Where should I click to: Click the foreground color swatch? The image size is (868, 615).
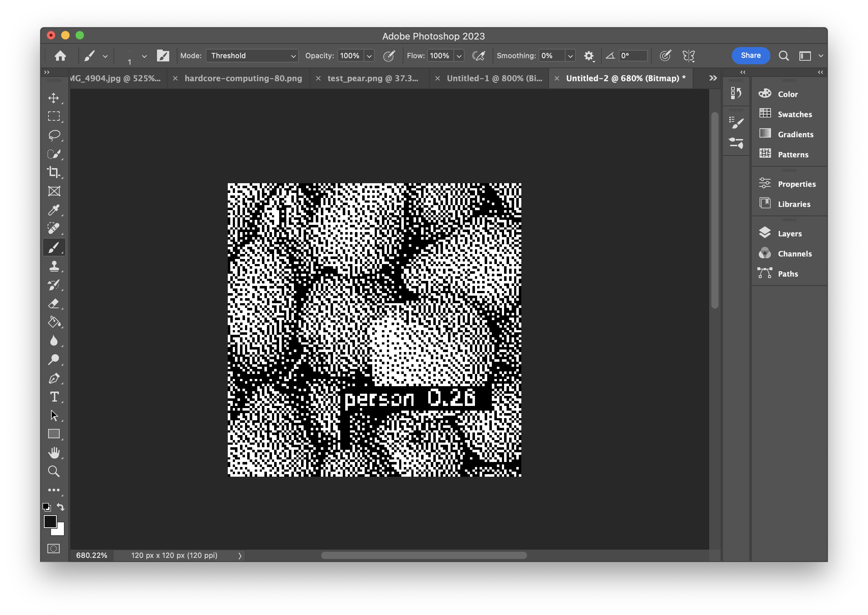(x=50, y=522)
